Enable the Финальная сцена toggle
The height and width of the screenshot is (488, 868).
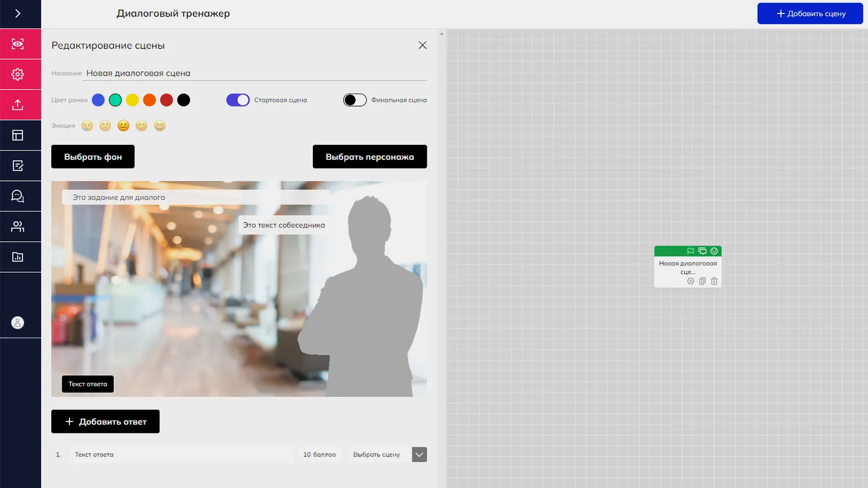pos(355,100)
